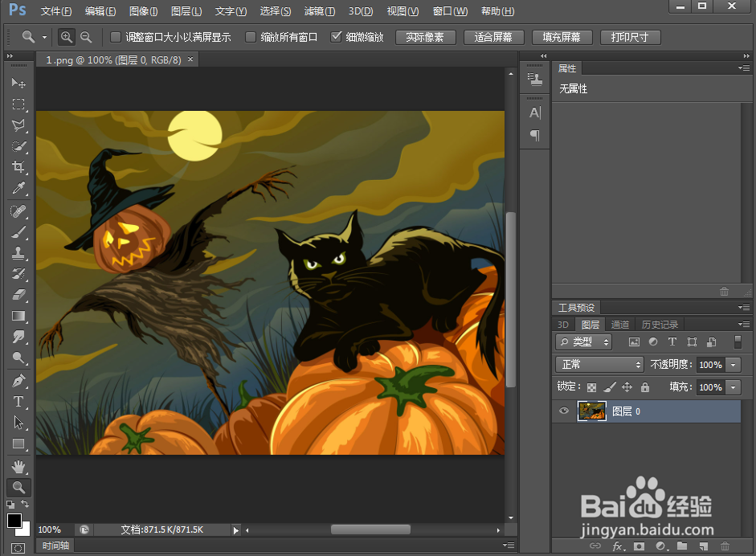Viewport: 756px width, 556px height.
Task: Click the foreground color swatch
Action: [14, 521]
